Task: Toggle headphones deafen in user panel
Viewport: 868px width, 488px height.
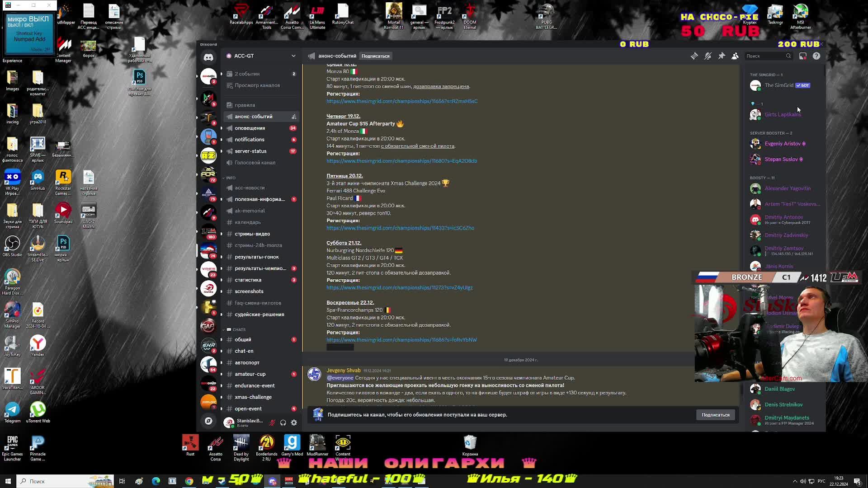Action: click(x=283, y=422)
